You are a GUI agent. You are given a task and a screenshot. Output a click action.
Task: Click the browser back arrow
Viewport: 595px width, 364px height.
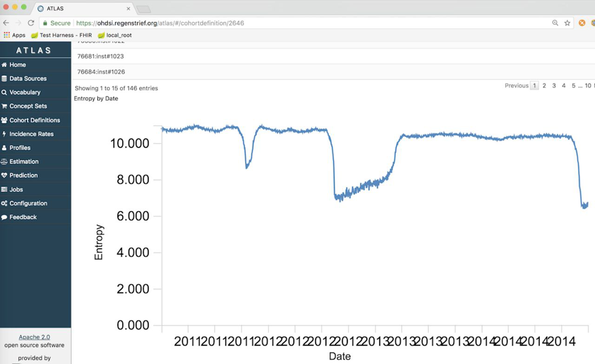point(7,23)
